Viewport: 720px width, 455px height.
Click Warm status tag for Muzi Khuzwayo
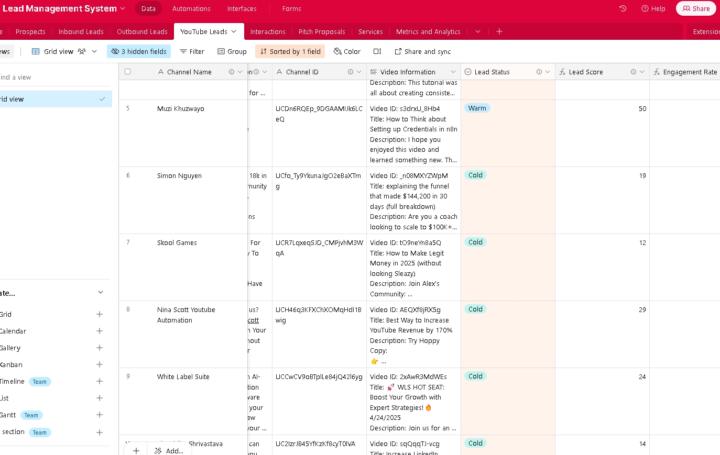tap(477, 108)
